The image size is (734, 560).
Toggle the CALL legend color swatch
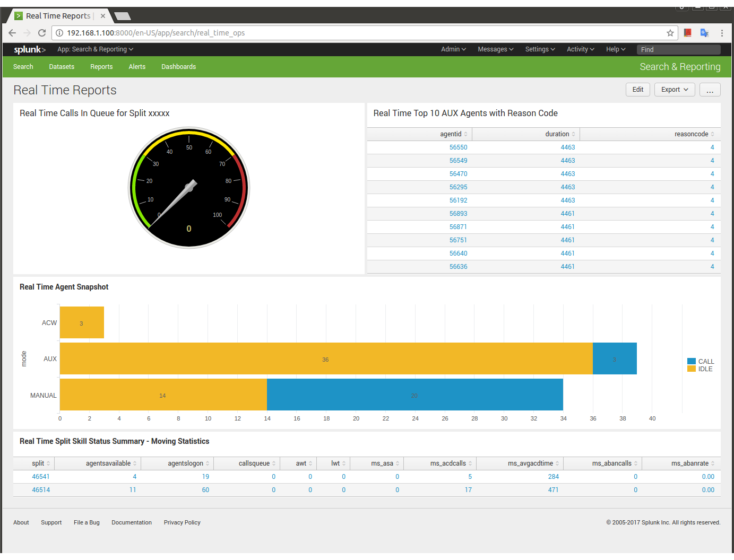click(x=692, y=362)
